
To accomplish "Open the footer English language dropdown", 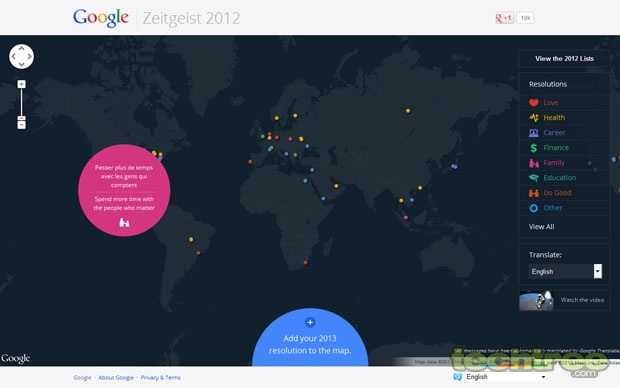I will click(x=506, y=377).
